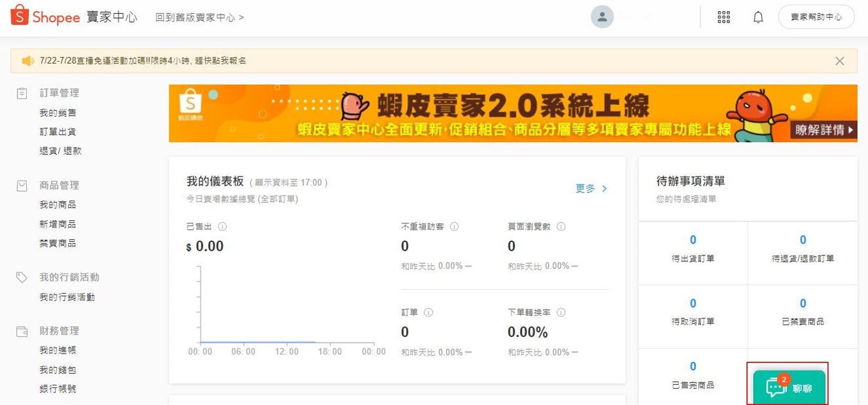Click the live-stream announcement text
The width and height of the screenshot is (868, 405).
(143, 61)
